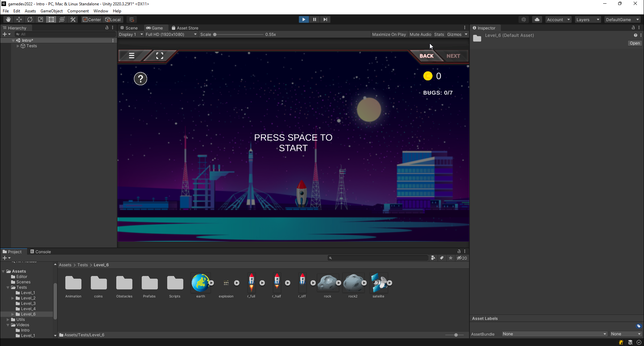The width and height of the screenshot is (644, 346).
Task: Click the Hierarchy search field
Action: 65,34
